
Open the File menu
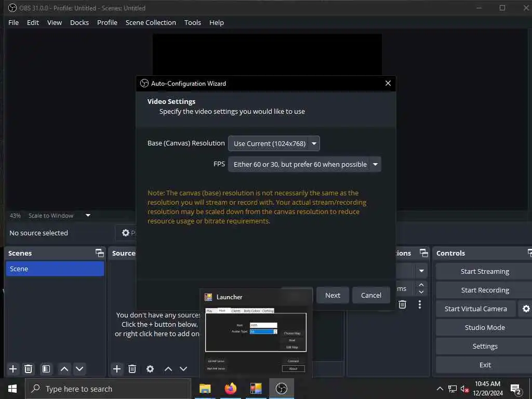pos(14,22)
